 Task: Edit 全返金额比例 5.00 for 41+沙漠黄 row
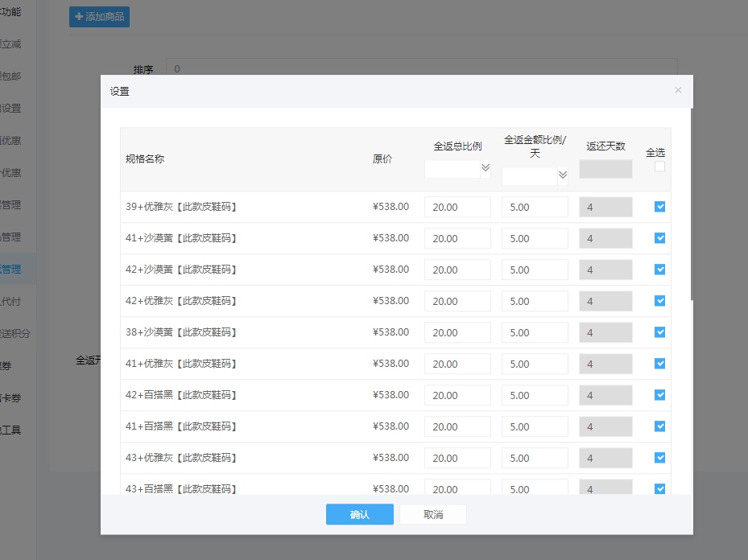[x=535, y=238]
